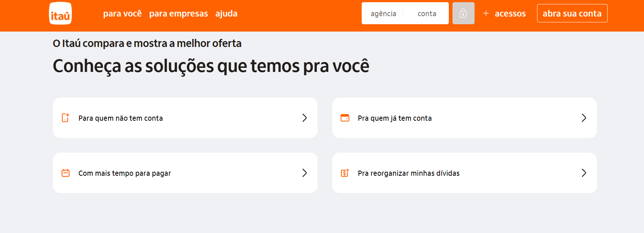The width and height of the screenshot is (644, 233).
Task: Open the 'para empresas' menu
Action: (x=178, y=14)
